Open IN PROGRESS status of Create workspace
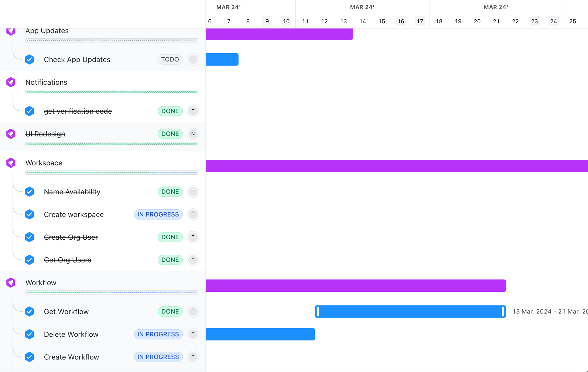 (158, 214)
